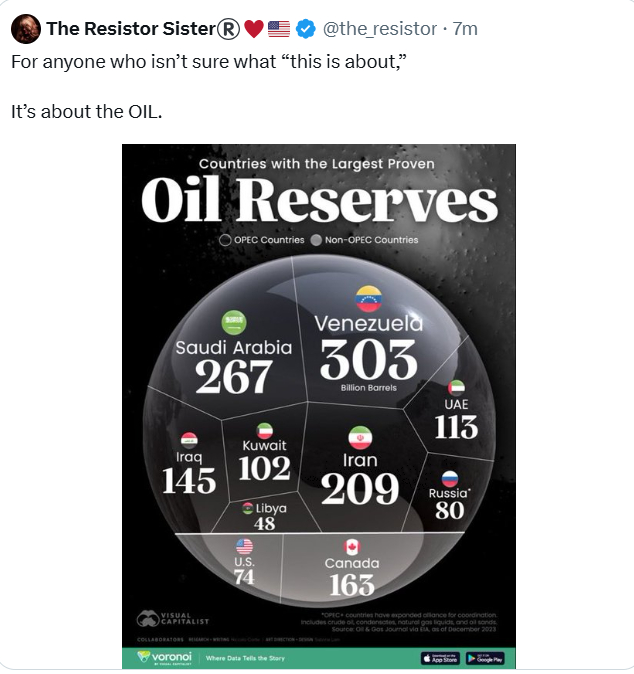The width and height of the screenshot is (634, 674).
Task: Click the 7m post timestamp
Action: (464, 29)
